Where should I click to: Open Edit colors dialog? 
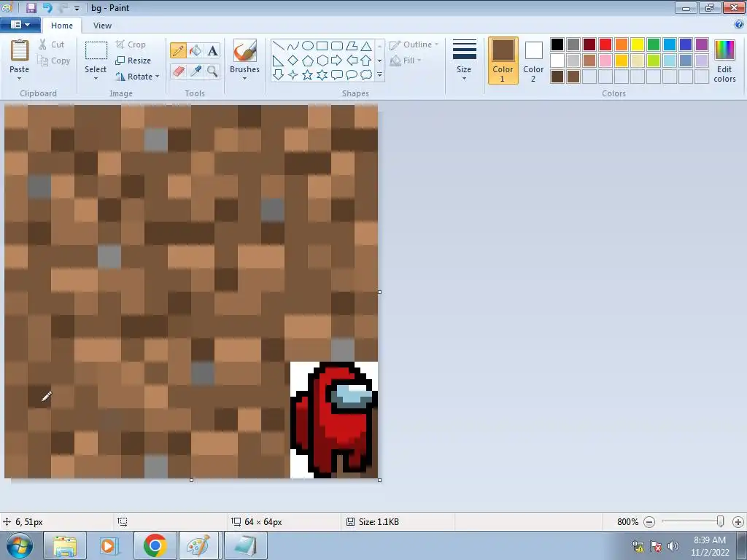[x=724, y=61]
